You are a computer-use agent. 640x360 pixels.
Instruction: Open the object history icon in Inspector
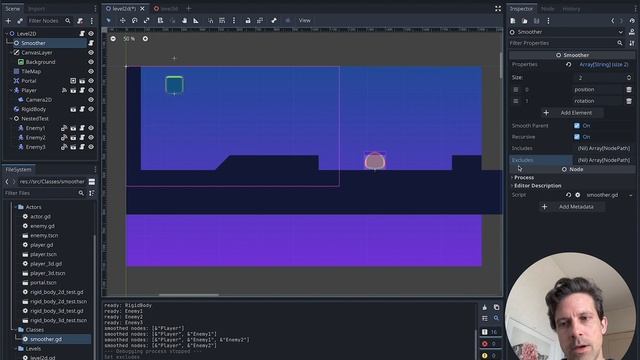point(632,21)
